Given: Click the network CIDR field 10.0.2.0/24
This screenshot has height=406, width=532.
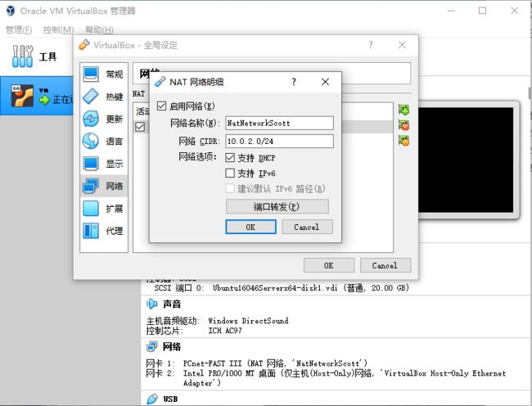Looking at the screenshot, I should (280, 141).
